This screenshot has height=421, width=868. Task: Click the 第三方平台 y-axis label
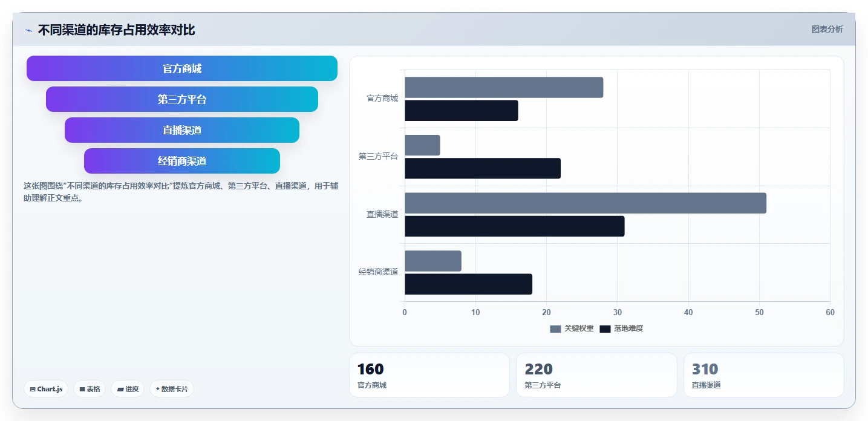coord(378,157)
